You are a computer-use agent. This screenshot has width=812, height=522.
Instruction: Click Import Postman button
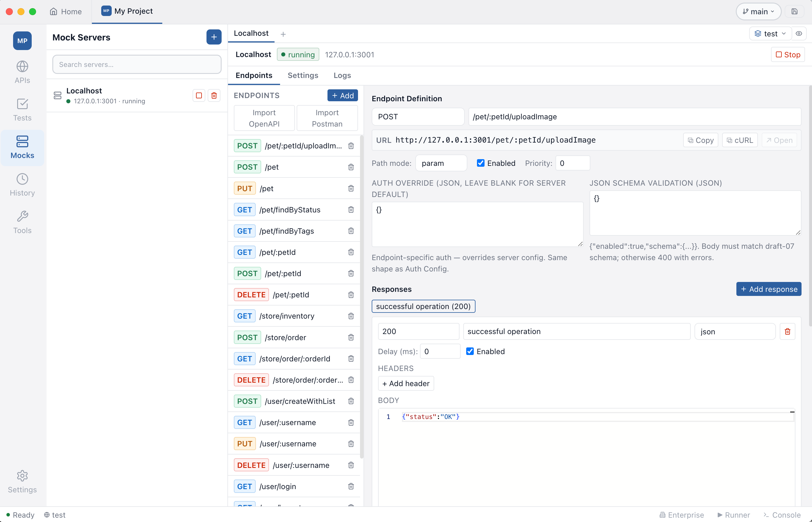pyautogui.click(x=327, y=118)
